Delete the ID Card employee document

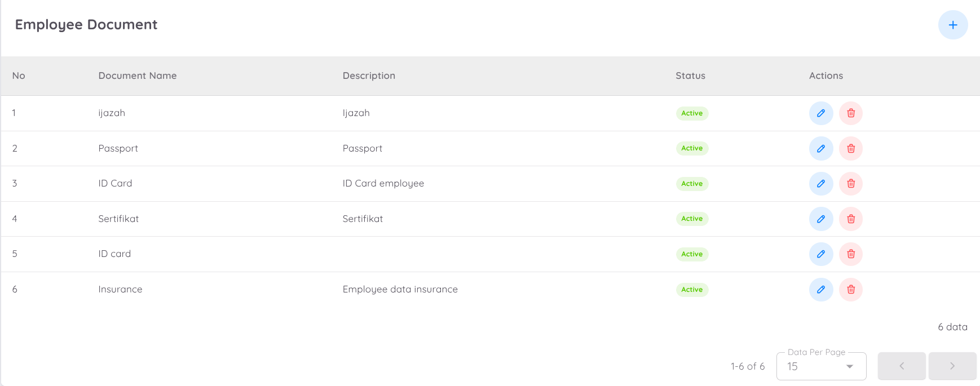(850, 184)
